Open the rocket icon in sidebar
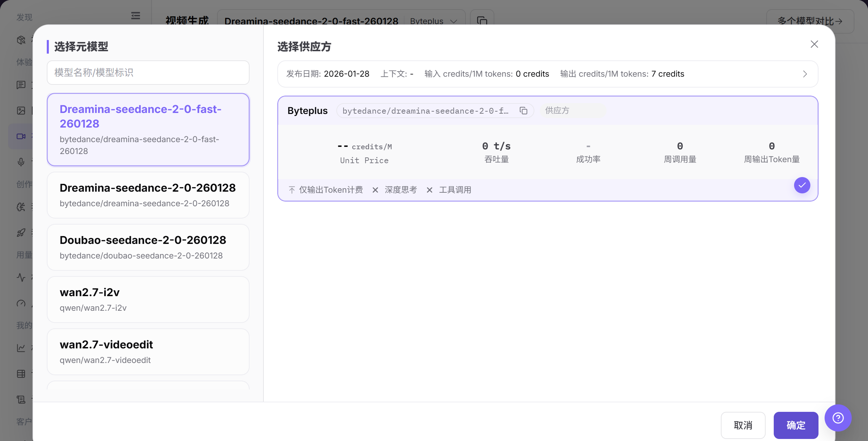Image resolution: width=868 pixels, height=441 pixels. click(21, 233)
